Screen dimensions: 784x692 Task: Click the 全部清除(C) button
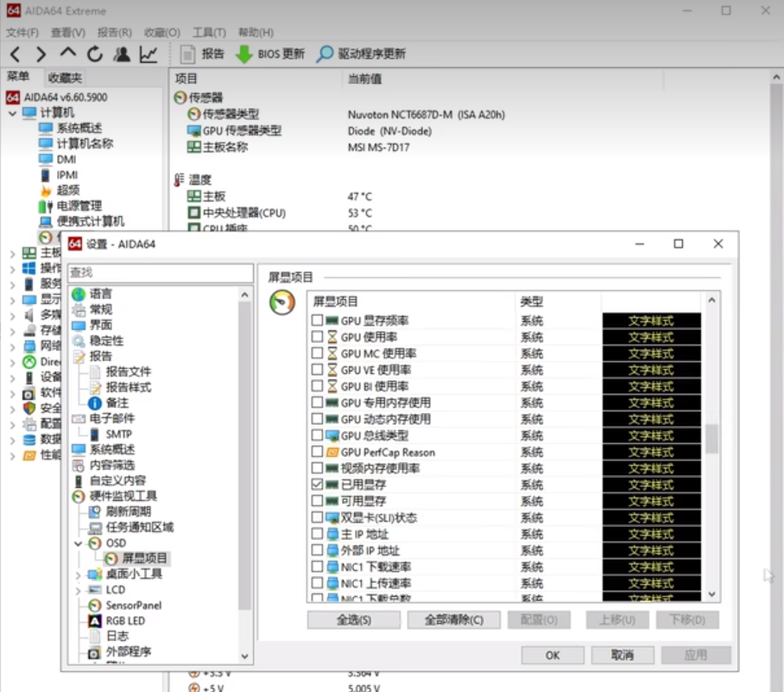[x=452, y=620]
